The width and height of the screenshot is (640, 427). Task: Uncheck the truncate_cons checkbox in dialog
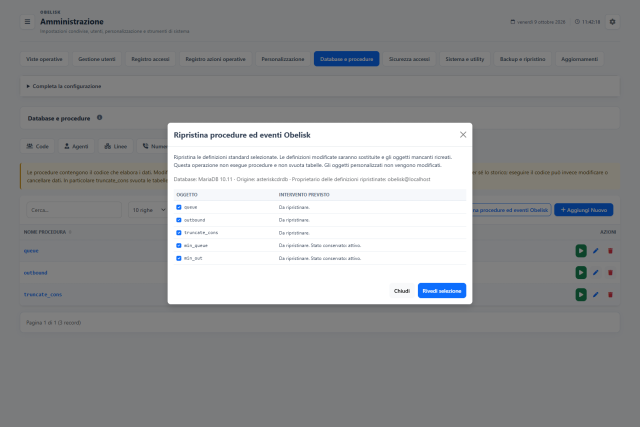coord(179,233)
